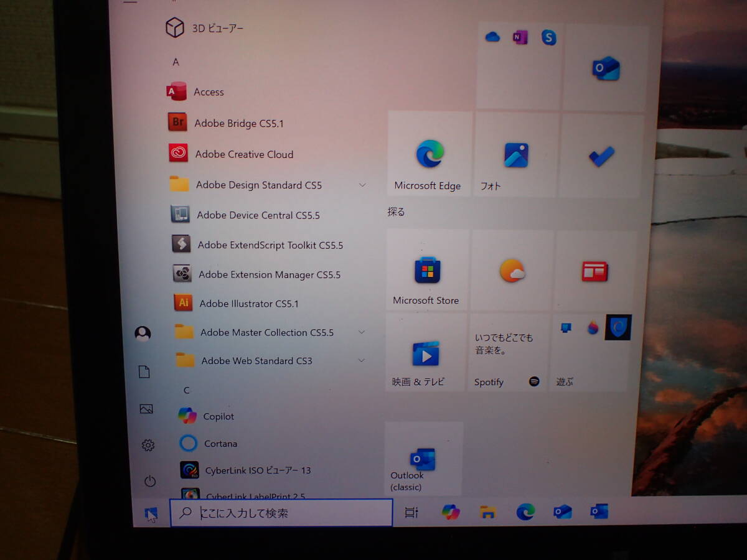The image size is (747, 560).
Task: Open the 映画 & テレビ tile
Action: tap(426, 352)
